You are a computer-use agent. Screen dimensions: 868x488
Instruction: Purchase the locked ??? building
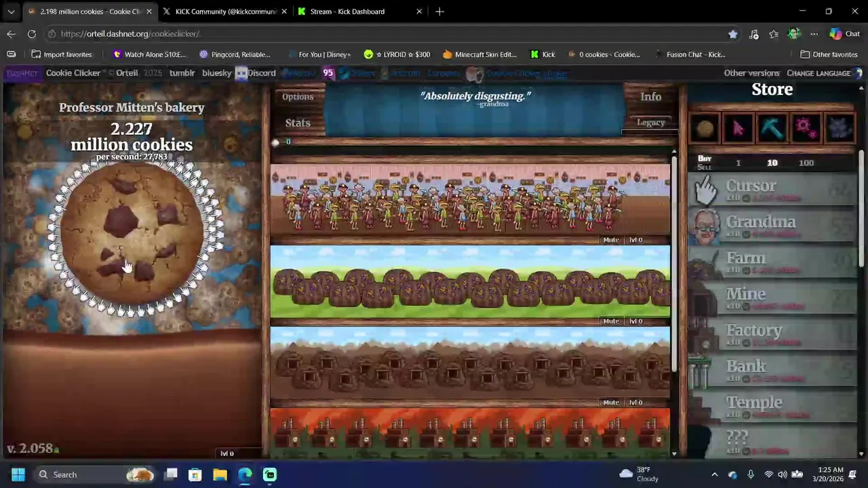(x=772, y=442)
